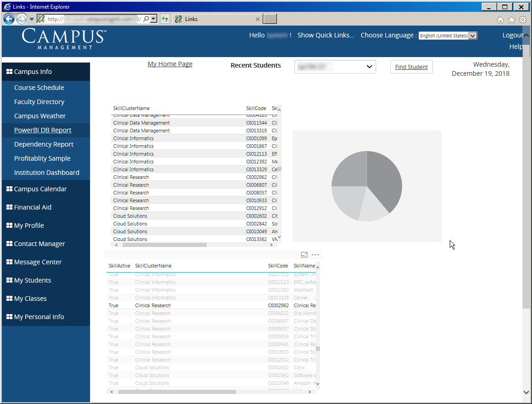The width and height of the screenshot is (532, 404).
Task: Click the Campus Calendar grid icon
Action: 10,189
